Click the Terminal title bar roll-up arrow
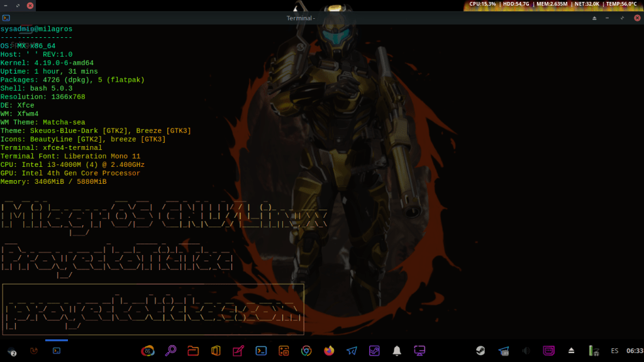 (x=594, y=18)
